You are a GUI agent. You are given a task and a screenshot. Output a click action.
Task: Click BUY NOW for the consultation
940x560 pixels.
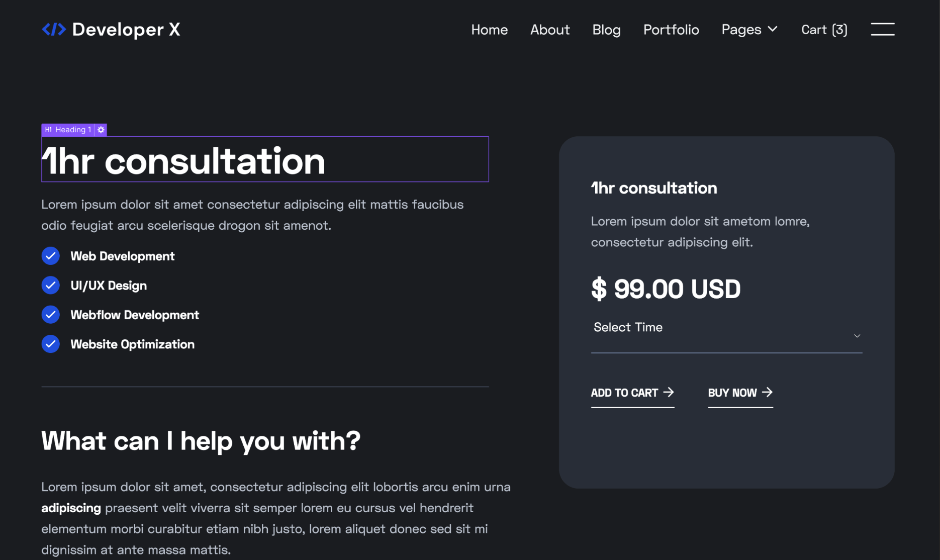[x=732, y=393]
